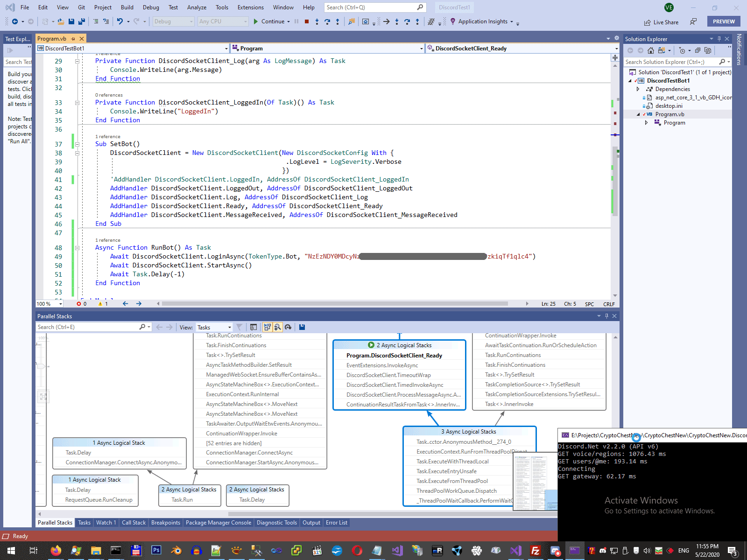The image size is (747, 560).
Task: Click the Live Share button
Action: pyautogui.click(x=661, y=22)
